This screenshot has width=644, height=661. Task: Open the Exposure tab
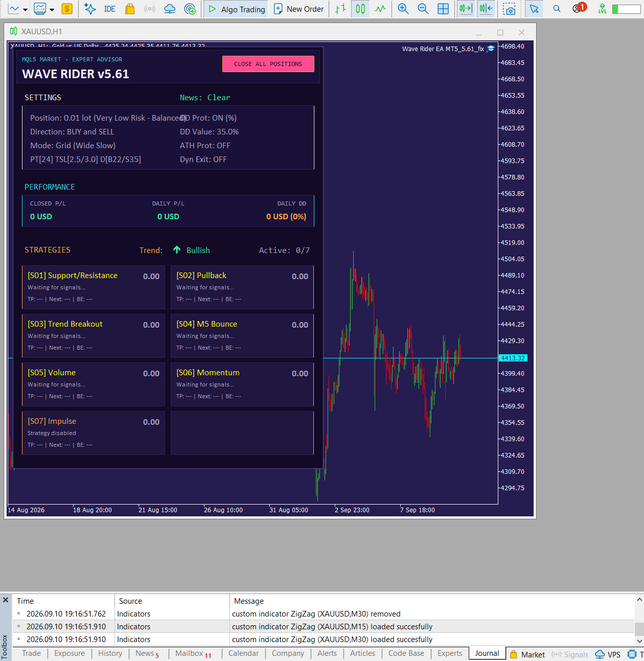tap(70, 653)
